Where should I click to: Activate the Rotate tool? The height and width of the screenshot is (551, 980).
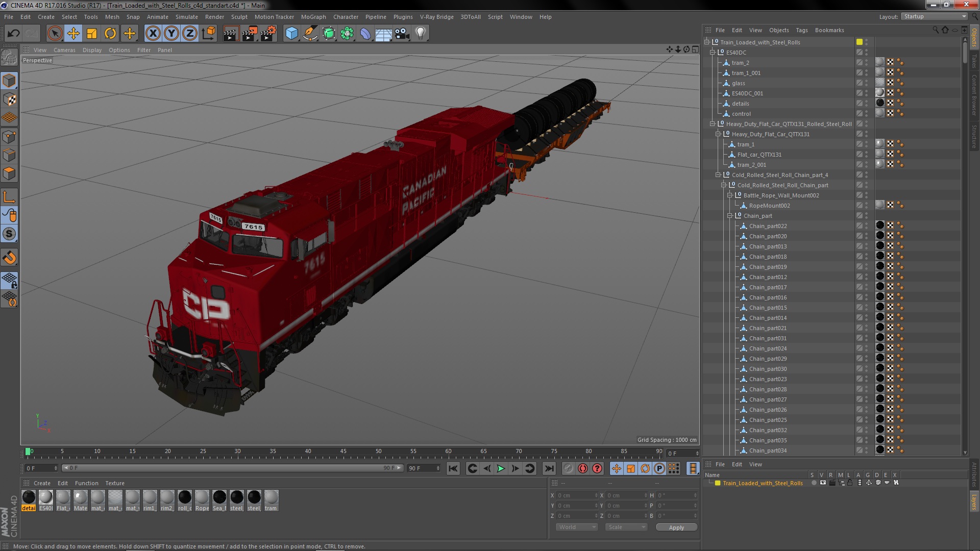pos(110,34)
